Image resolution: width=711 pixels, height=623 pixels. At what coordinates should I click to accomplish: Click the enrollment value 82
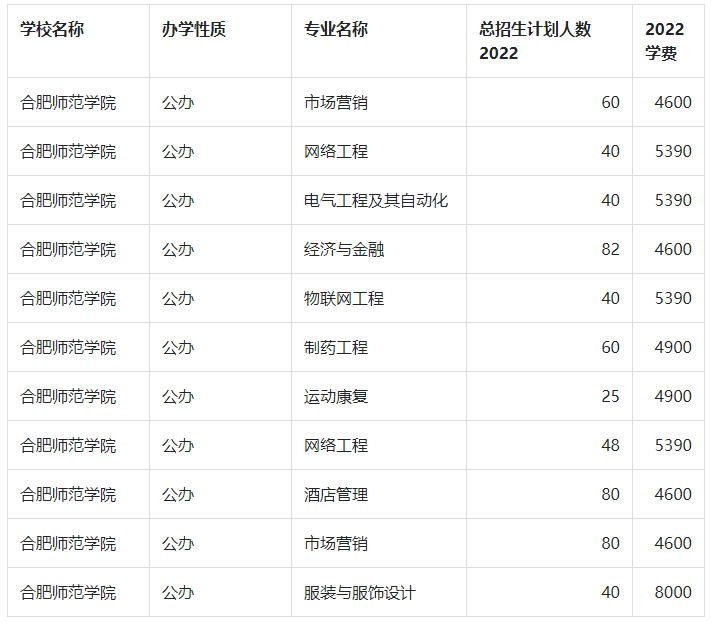610,249
